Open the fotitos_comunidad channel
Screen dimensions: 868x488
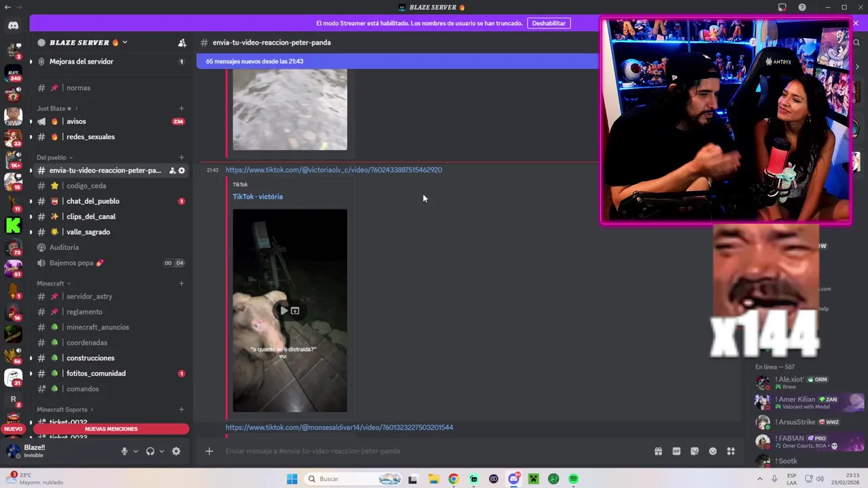click(x=111, y=373)
